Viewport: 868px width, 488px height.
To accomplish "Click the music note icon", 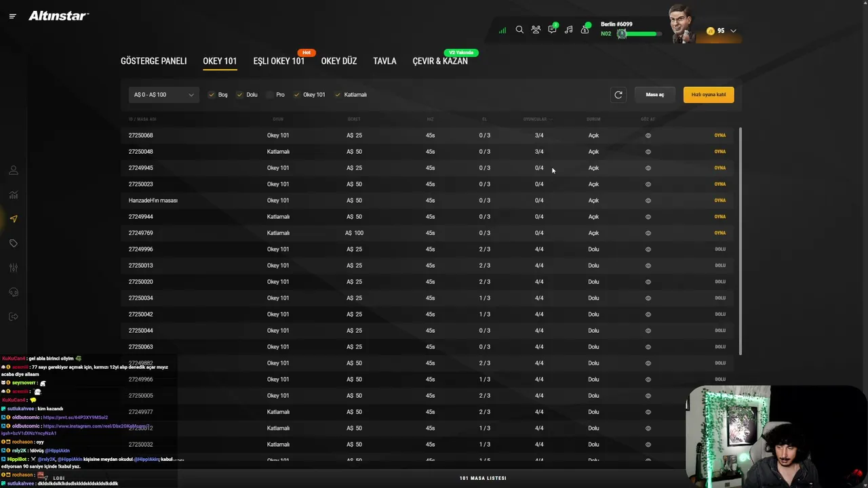I will pyautogui.click(x=568, y=30).
